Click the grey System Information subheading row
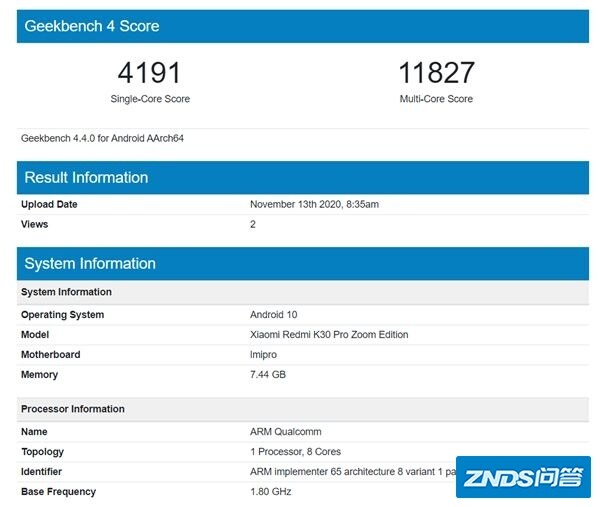Image resolution: width=600 pixels, height=507 pixels. point(303,292)
